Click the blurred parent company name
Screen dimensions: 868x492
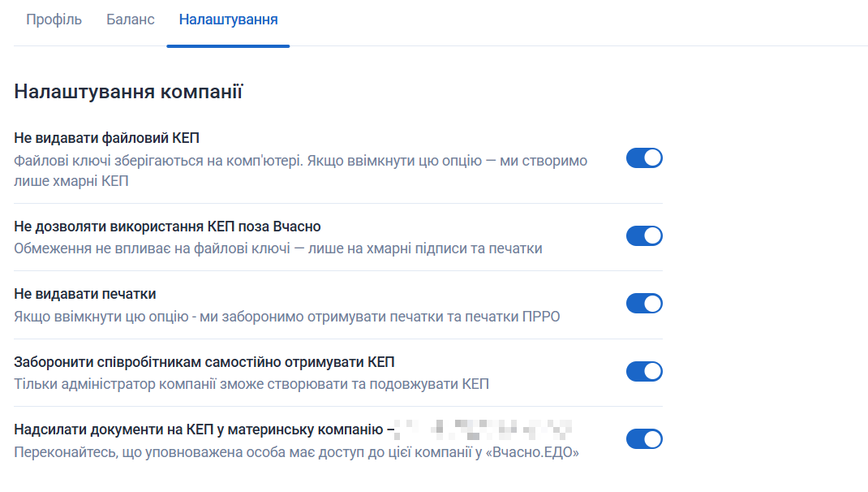point(487,429)
